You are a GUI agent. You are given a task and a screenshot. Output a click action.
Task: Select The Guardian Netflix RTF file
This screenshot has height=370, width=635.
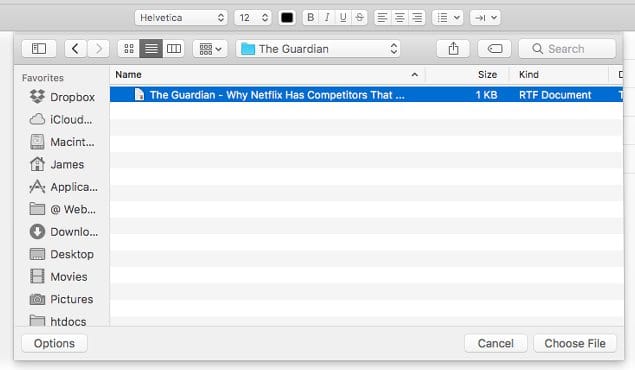(x=366, y=95)
